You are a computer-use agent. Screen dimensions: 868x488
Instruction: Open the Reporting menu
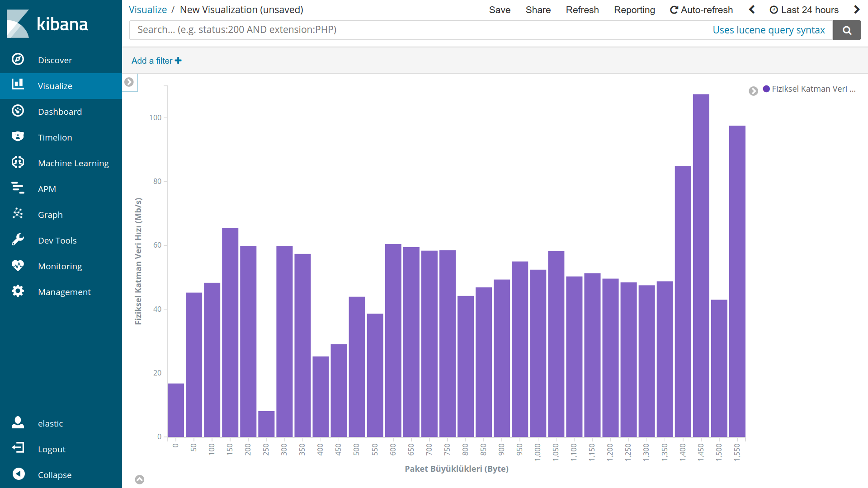pos(634,10)
